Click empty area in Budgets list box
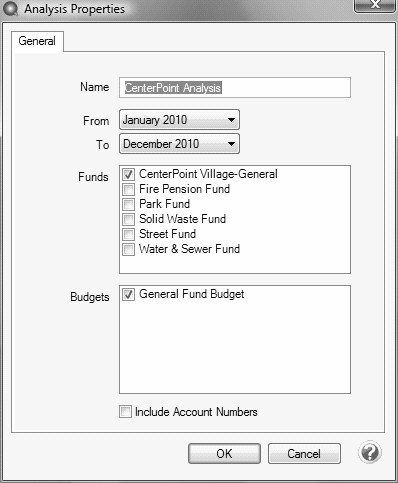The image size is (398, 483). click(235, 348)
